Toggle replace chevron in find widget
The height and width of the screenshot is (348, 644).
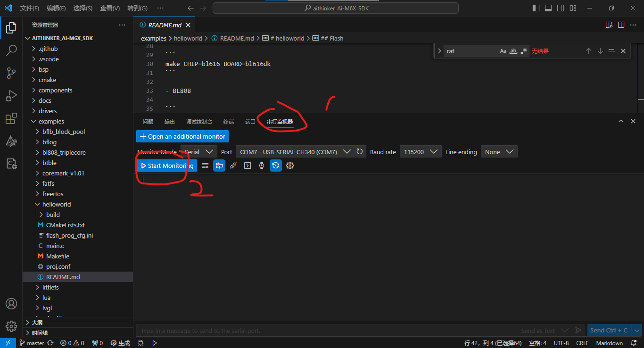[x=439, y=51]
